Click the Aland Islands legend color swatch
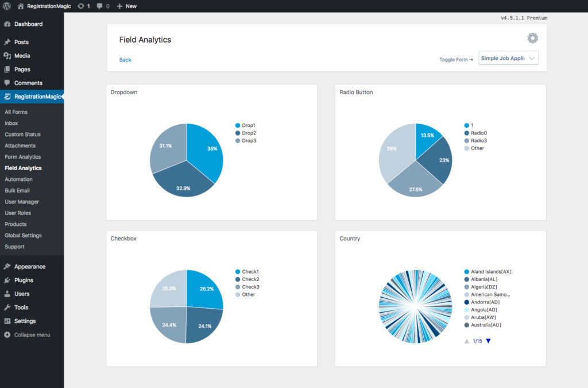This screenshot has width=588, height=388. 467,272
